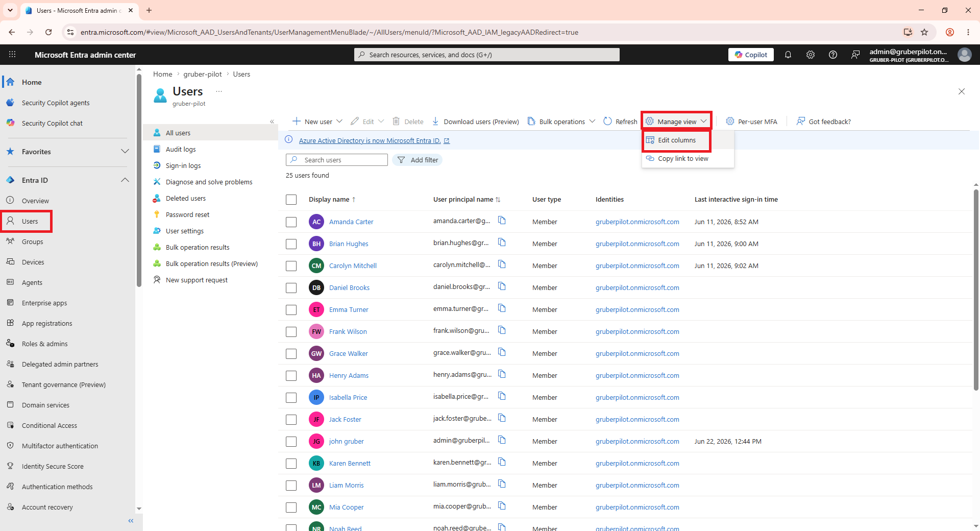
Task: Check the box for Jack Foster
Action: [x=291, y=420]
